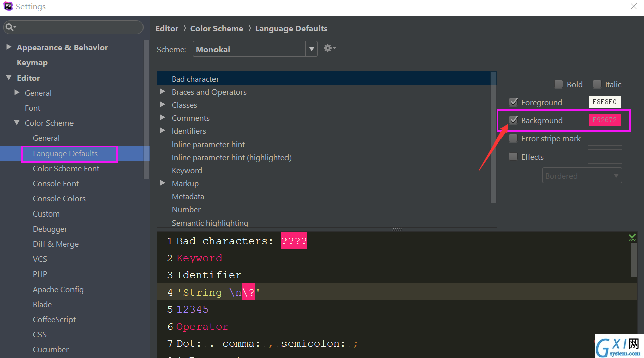644x358 pixels.
Task: Select CSS color scheme page
Action: (x=40, y=334)
